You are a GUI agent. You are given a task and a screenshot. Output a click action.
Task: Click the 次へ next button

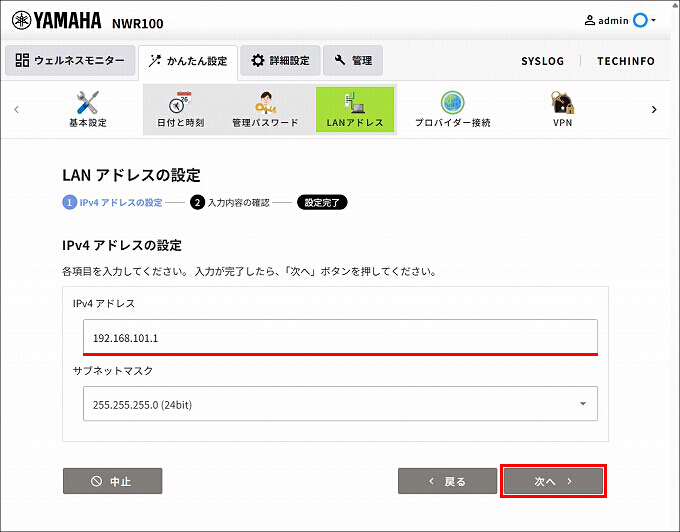pyautogui.click(x=553, y=481)
